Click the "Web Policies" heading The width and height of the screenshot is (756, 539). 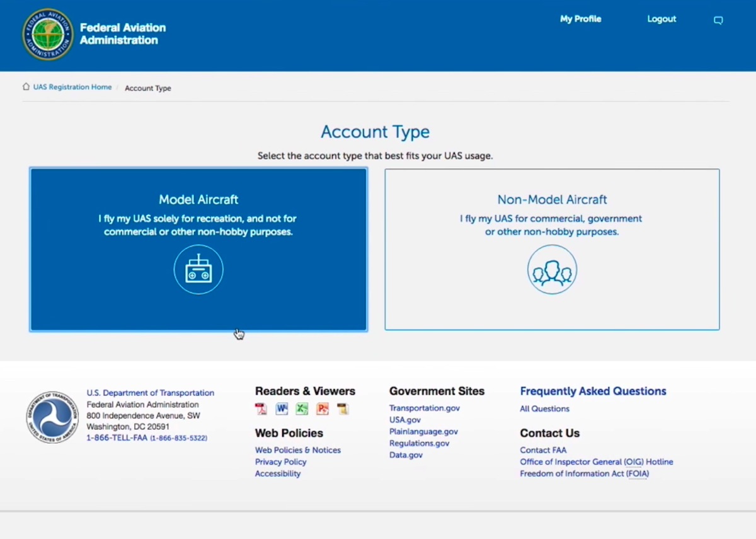tap(289, 433)
